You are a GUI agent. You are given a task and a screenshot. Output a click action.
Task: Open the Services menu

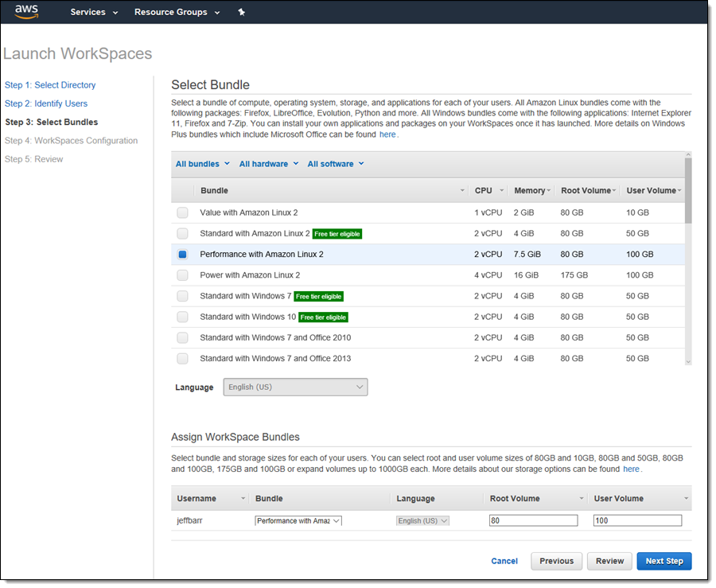click(94, 13)
